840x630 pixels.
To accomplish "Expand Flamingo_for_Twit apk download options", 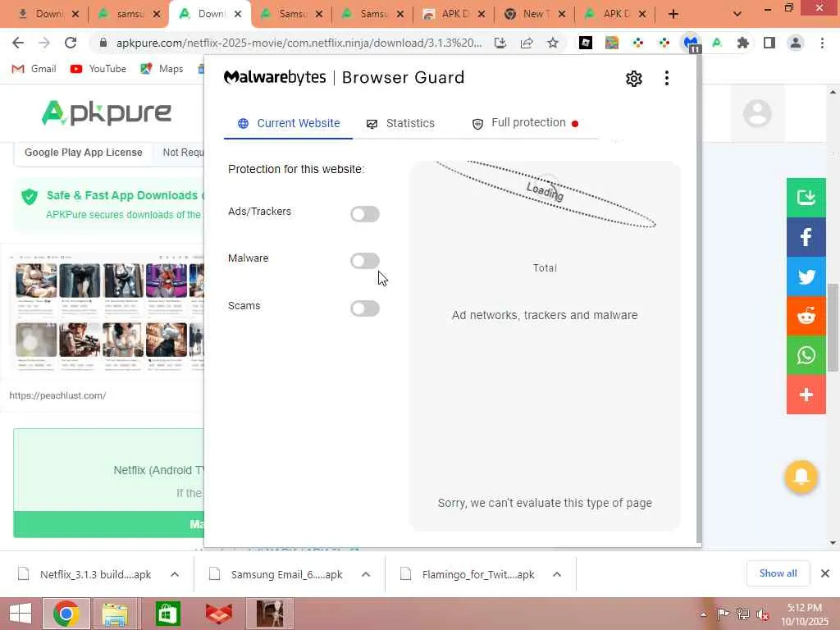I will pos(557,574).
